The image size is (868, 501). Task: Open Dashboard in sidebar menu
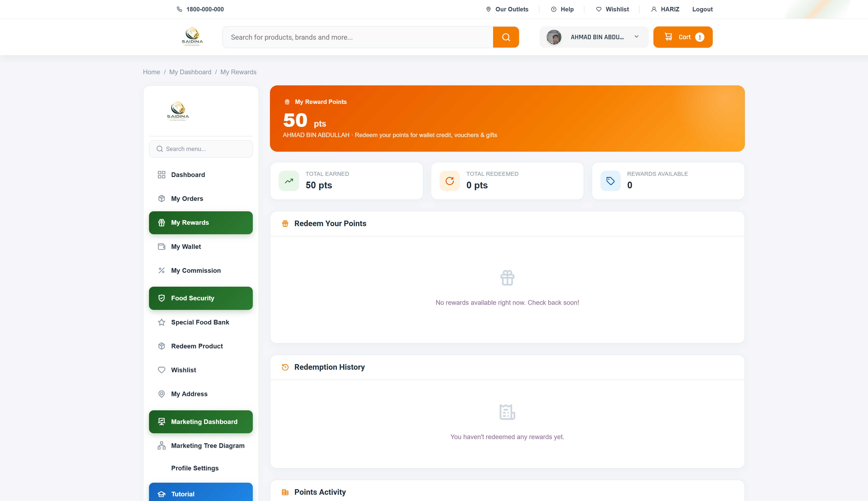pyautogui.click(x=201, y=175)
